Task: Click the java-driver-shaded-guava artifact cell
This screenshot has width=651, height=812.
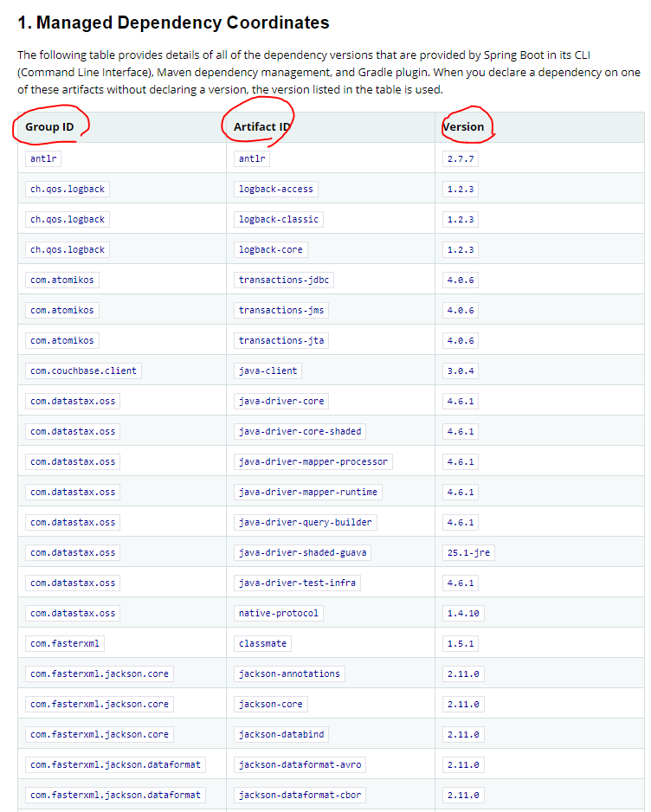Action: click(x=302, y=552)
